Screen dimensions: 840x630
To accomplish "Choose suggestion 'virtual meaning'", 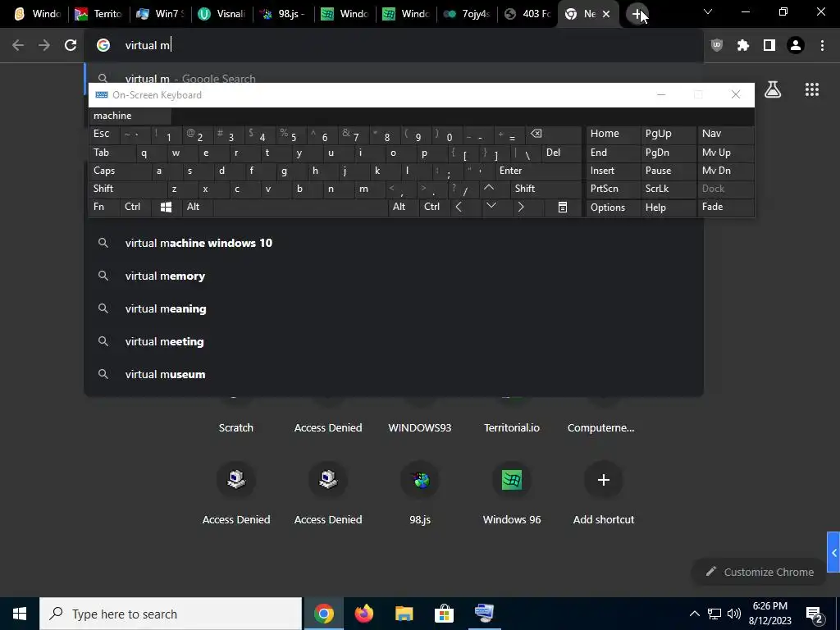I will click(x=394, y=308).
